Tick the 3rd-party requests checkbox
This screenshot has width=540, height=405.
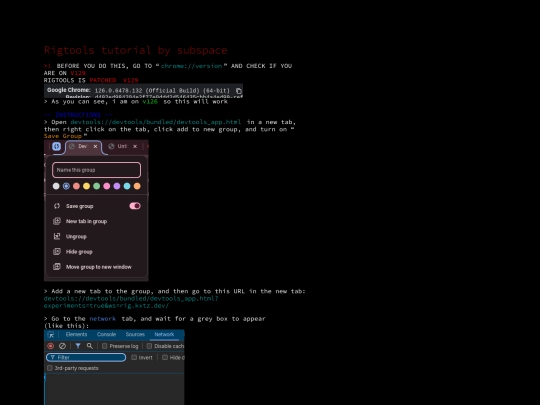point(50,368)
